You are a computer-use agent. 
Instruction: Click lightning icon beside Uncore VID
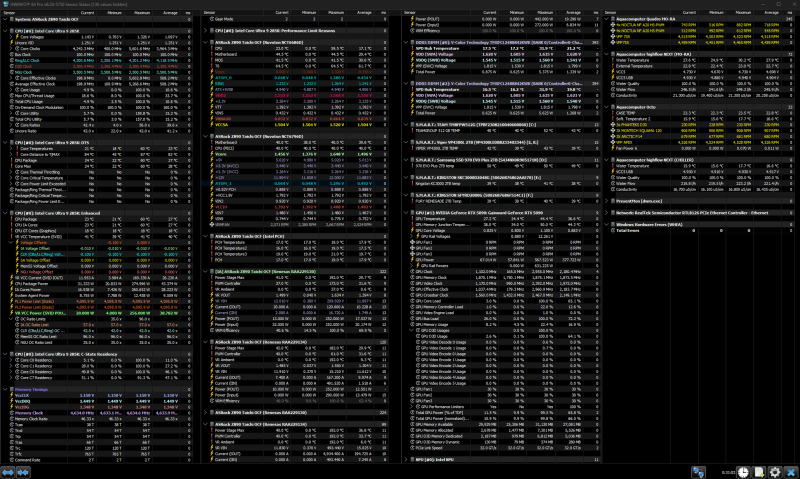[11, 43]
